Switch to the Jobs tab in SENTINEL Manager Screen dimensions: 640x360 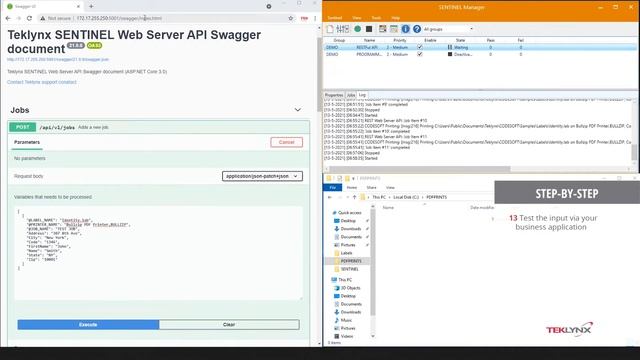351,95
